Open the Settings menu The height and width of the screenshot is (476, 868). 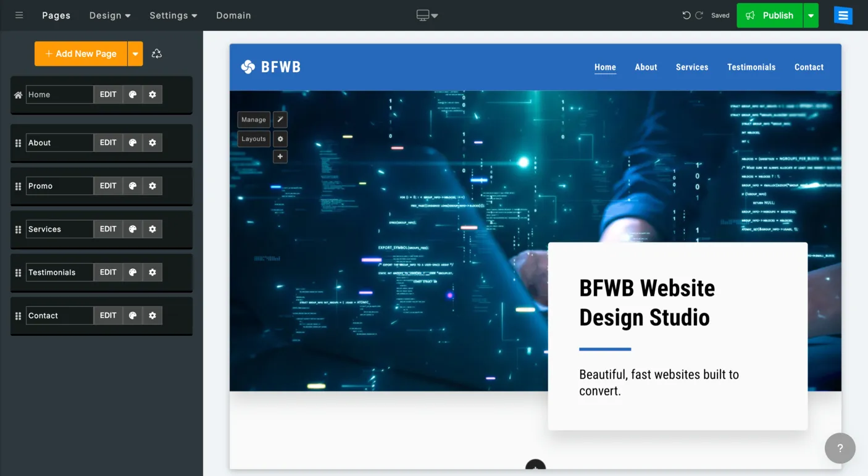172,15
